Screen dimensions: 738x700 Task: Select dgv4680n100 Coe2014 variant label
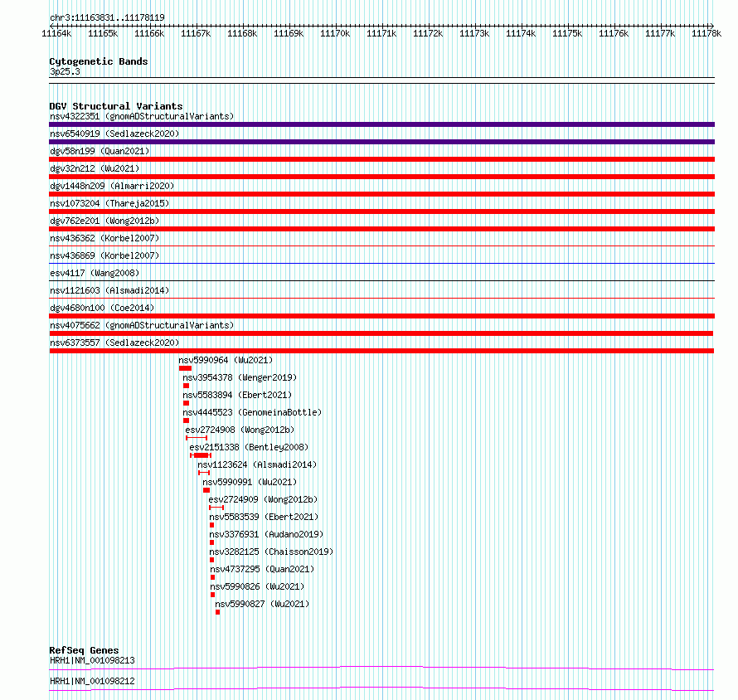102,308
